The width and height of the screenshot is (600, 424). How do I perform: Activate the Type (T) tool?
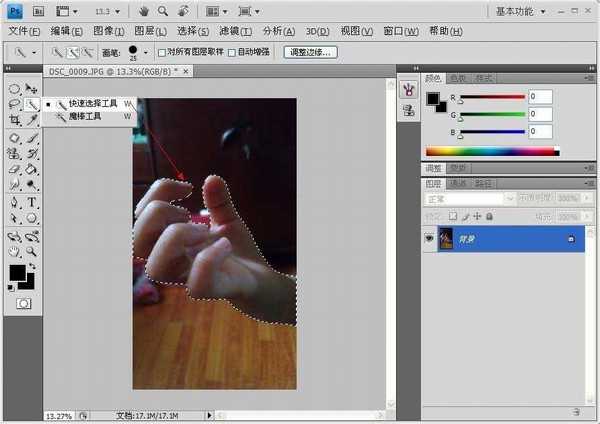[32, 202]
